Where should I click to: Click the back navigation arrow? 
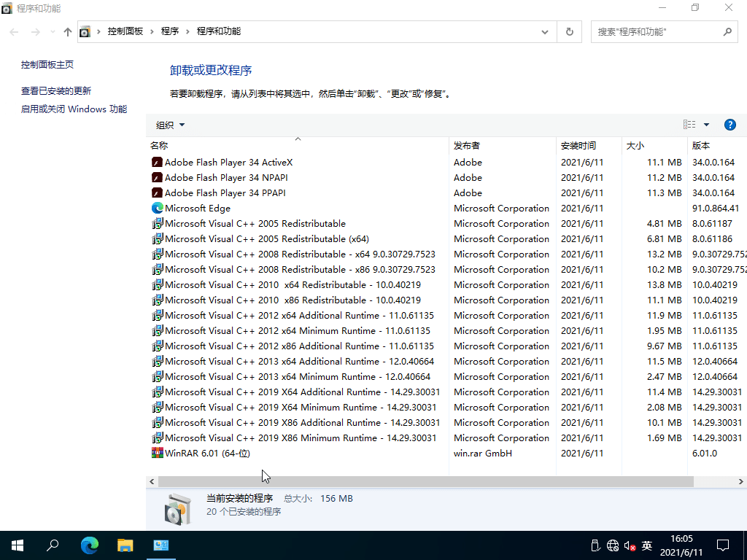click(x=13, y=32)
